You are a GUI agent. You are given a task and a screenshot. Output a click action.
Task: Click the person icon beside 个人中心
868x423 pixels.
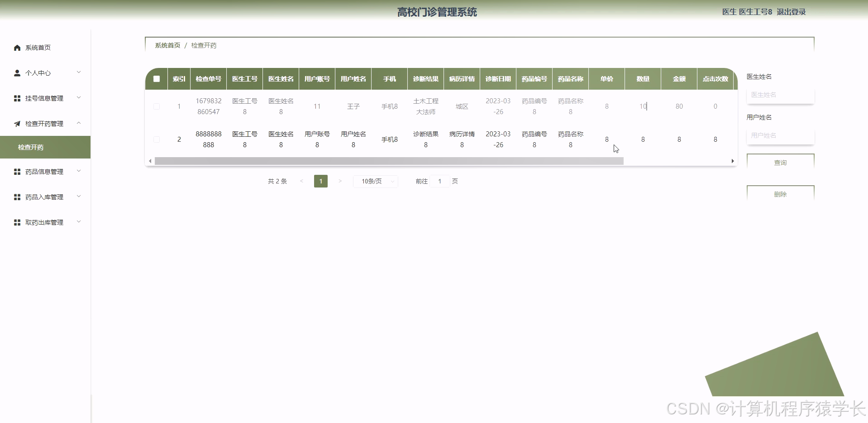click(17, 73)
